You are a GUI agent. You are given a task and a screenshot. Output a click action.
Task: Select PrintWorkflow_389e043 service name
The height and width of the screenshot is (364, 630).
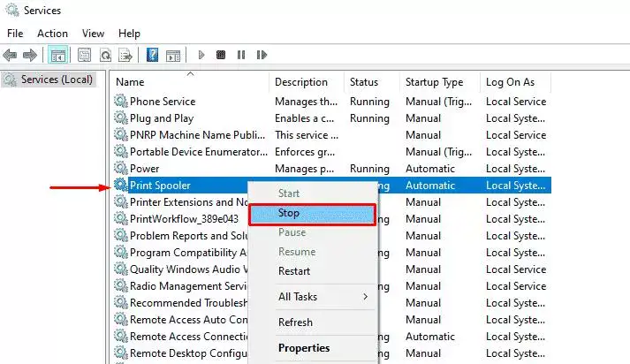(184, 219)
